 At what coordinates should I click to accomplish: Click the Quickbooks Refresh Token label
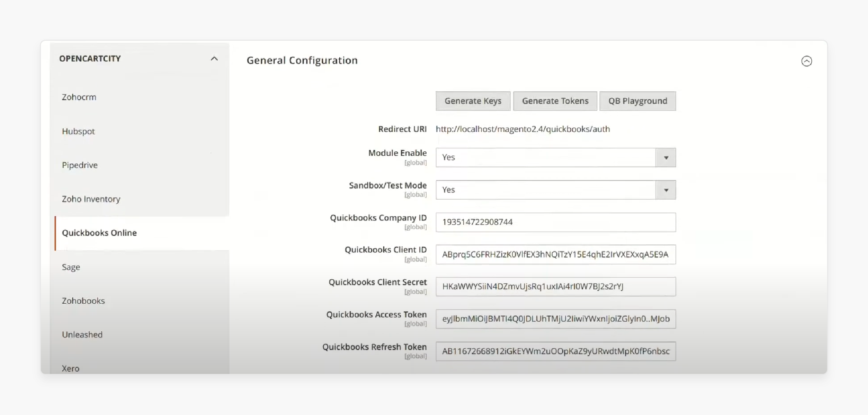(374, 347)
